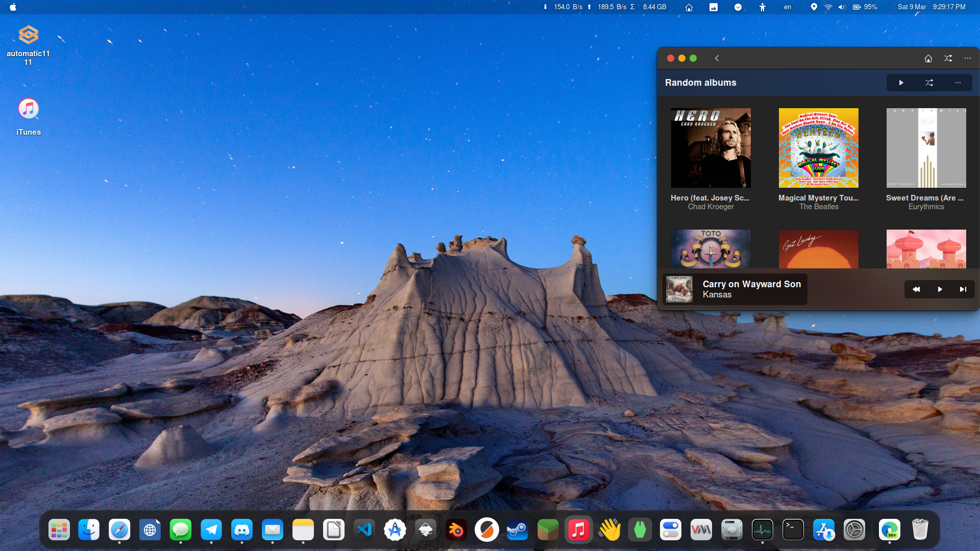
Task: Open Hero album by Chad Kroeger
Action: pyautogui.click(x=710, y=148)
